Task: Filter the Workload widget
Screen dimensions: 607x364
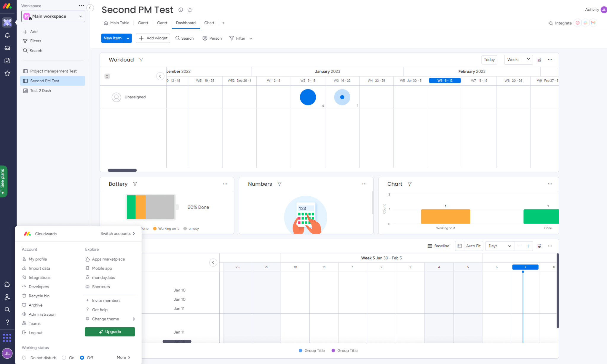Action: click(141, 60)
